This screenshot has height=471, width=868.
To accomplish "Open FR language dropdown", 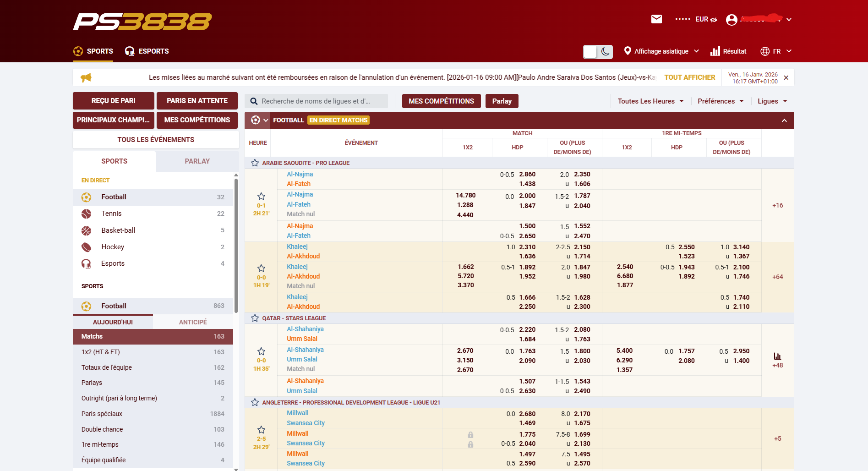I will pyautogui.click(x=776, y=51).
